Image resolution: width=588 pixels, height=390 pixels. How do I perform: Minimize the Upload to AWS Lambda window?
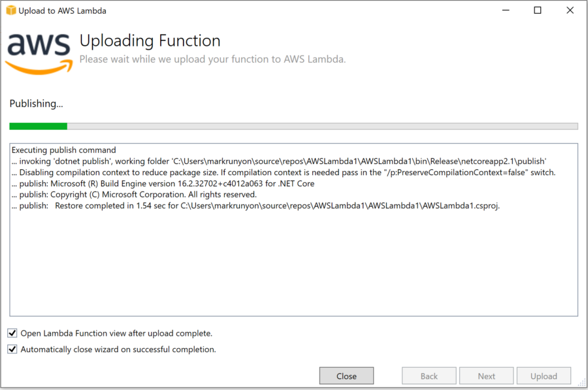click(506, 10)
